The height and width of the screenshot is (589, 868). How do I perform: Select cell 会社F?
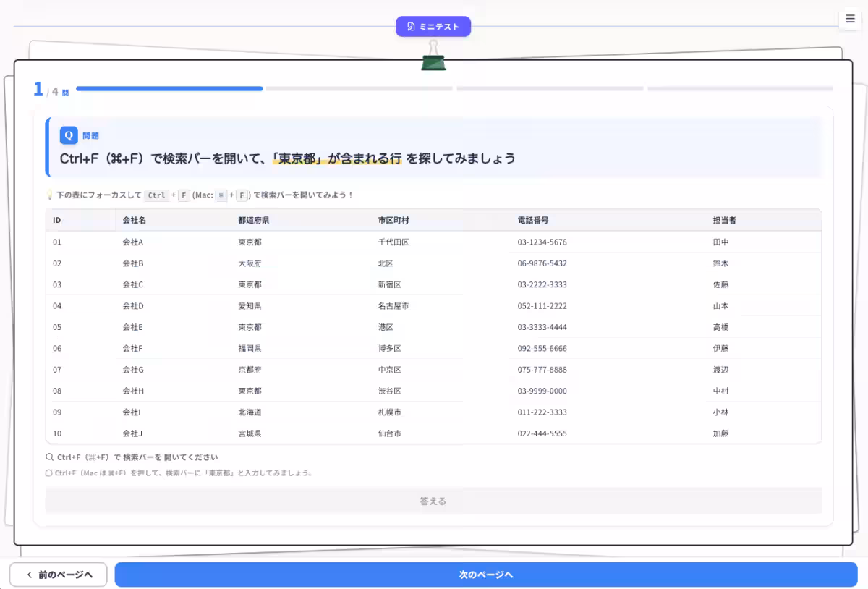tap(133, 348)
